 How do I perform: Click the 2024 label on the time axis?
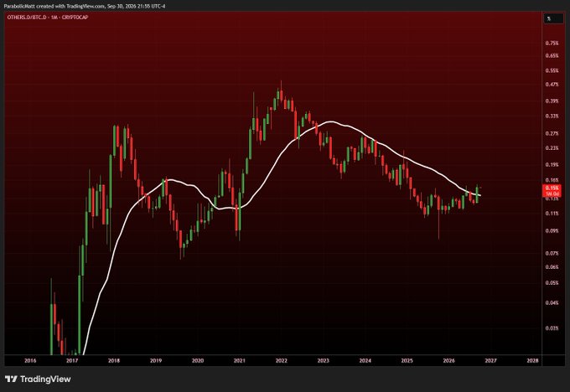pos(365,361)
